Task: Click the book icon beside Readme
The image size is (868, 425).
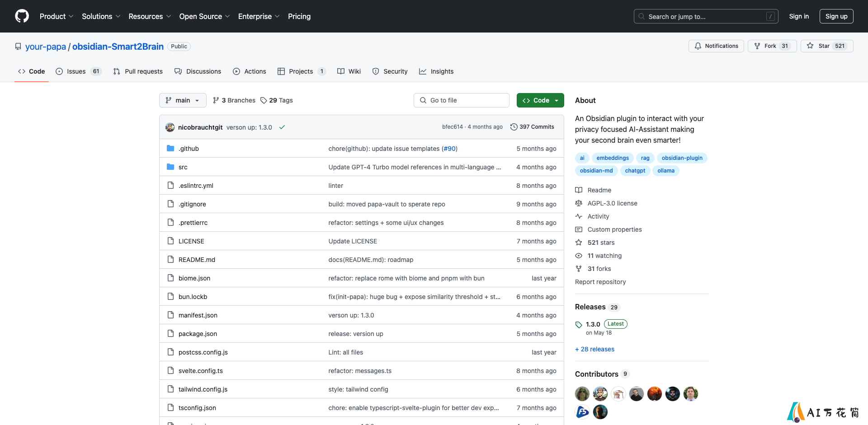Action: 579,190
